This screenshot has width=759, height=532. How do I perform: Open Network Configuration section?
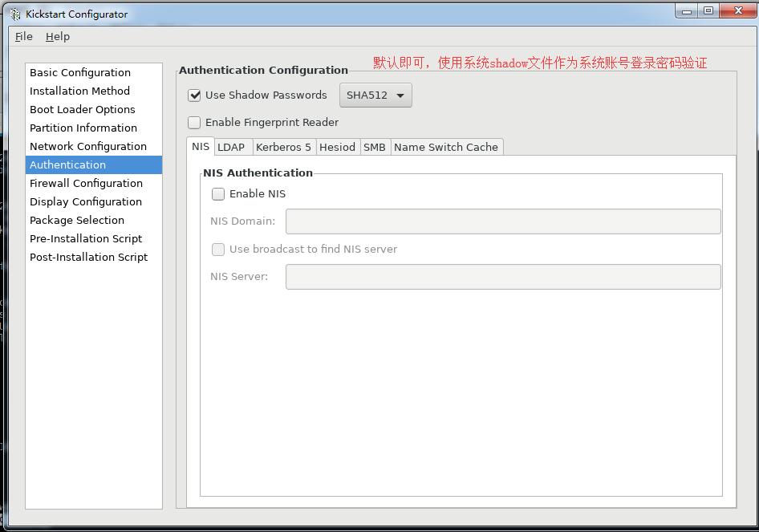(x=94, y=146)
